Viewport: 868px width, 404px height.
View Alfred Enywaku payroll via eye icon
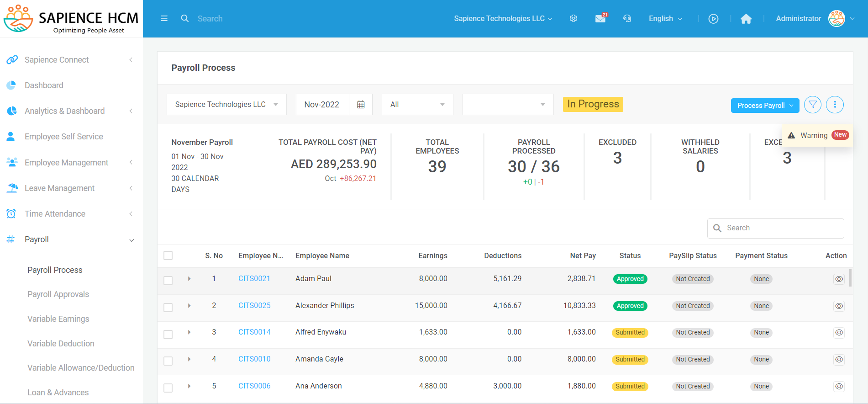pos(839,333)
